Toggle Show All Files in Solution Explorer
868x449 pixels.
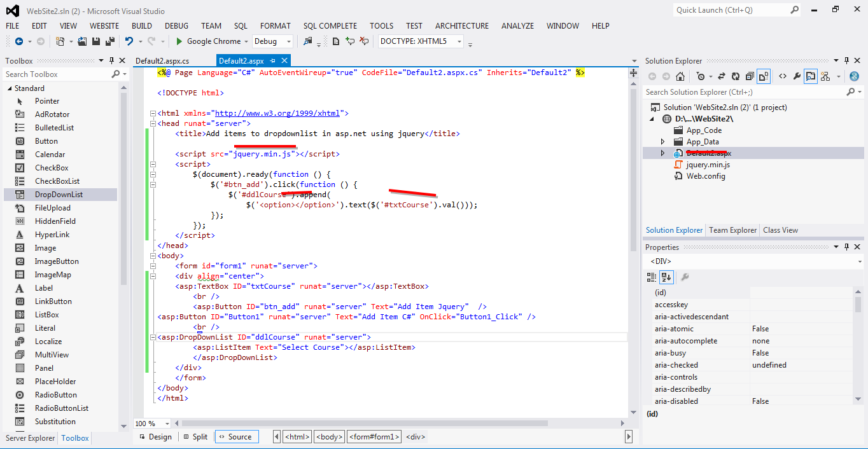click(764, 76)
